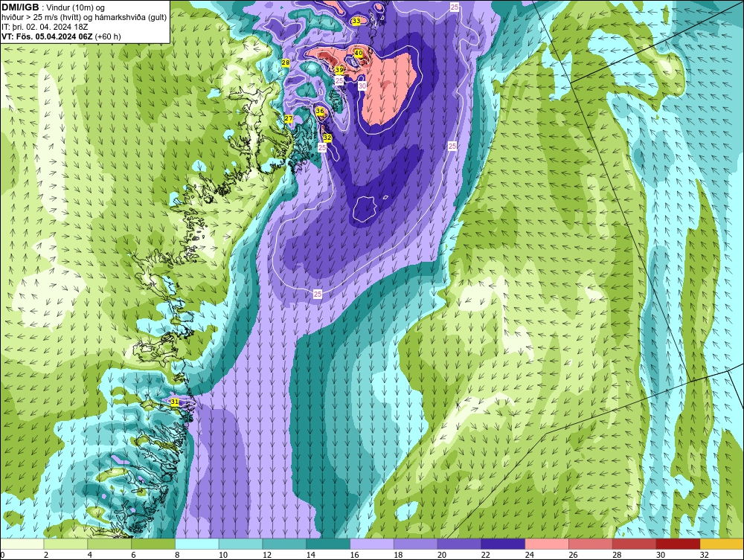Viewport: 744px width, 560px height.
Task: Click the 25 contour label at the top edge
Action: 455,7
